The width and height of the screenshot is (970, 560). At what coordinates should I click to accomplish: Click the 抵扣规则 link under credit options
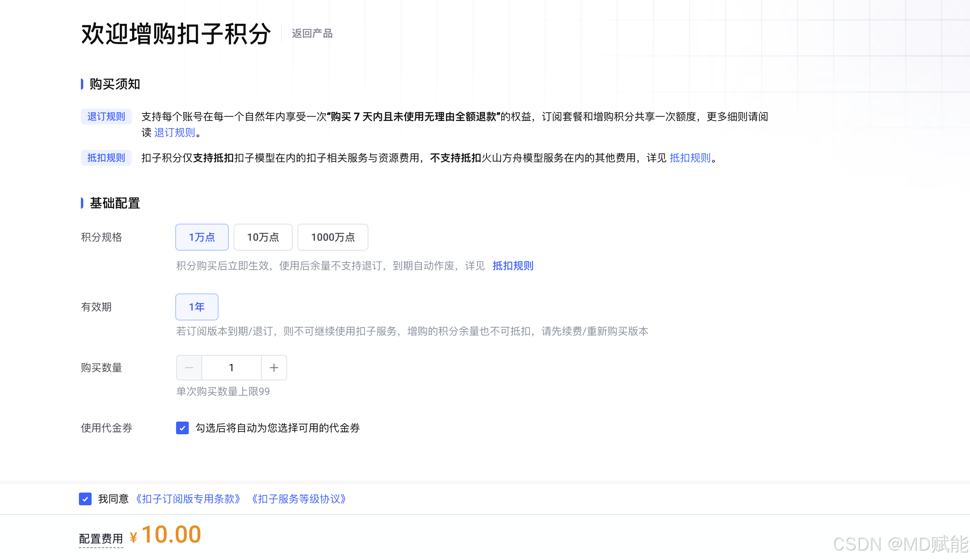click(512, 266)
